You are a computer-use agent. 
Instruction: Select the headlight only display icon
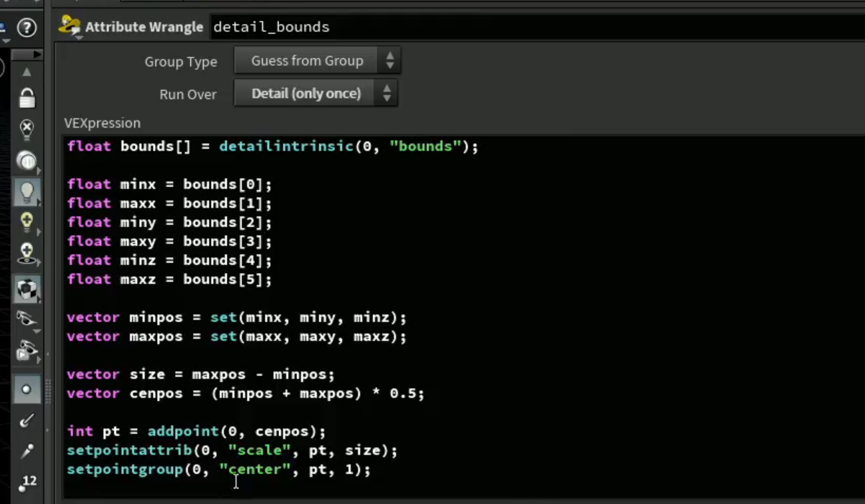click(27, 161)
